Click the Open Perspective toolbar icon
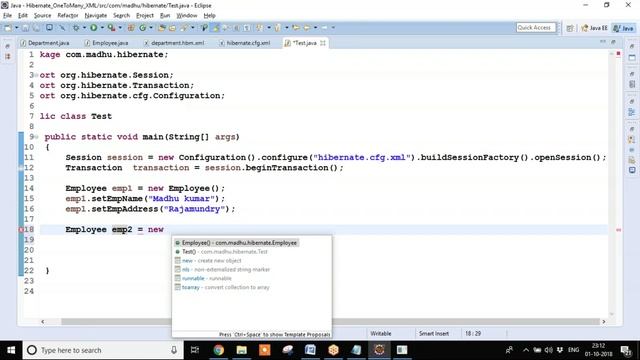Viewport: 640px width, 360px height. pyautogui.click(x=570, y=28)
